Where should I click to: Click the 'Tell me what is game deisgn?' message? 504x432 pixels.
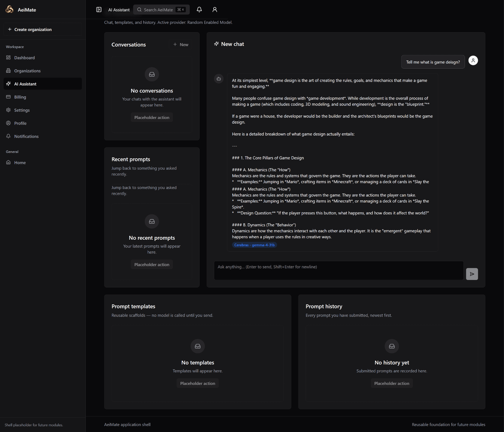[x=433, y=62]
